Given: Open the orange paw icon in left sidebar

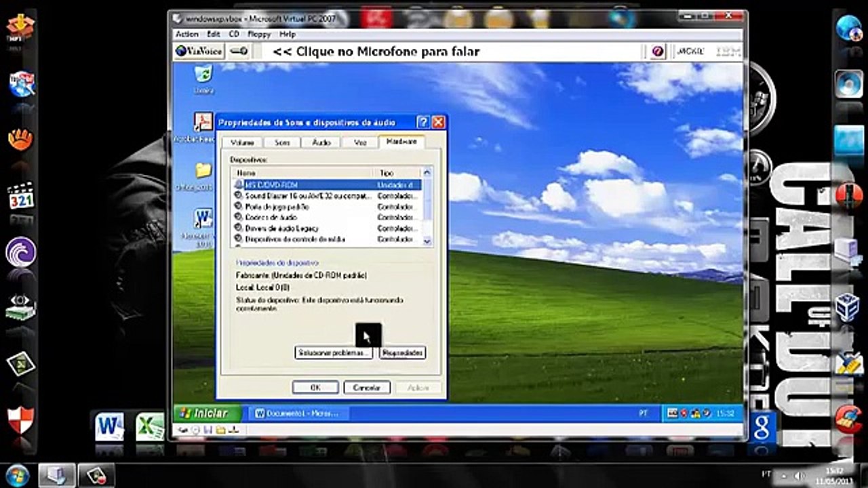Looking at the screenshot, I should [20, 140].
